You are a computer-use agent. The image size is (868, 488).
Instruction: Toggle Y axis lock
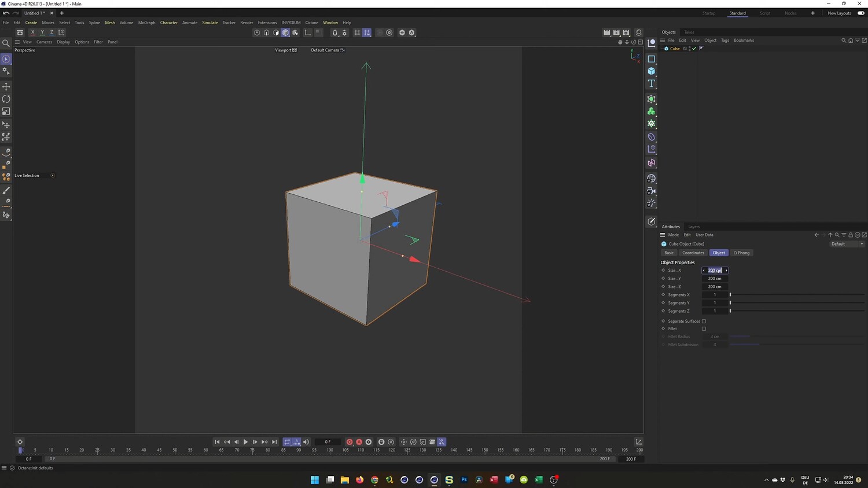coord(42,32)
